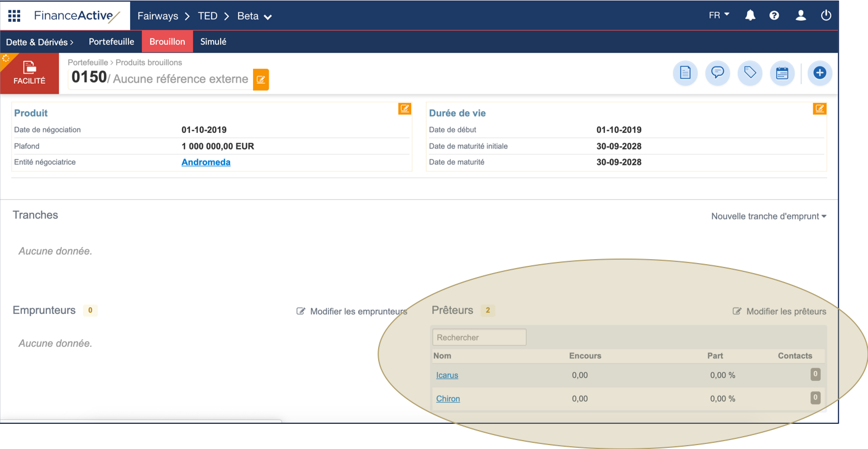Image resolution: width=868 pixels, height=449 pixels.
Task: Open the help question mark icon
Action: coord(774,16)
